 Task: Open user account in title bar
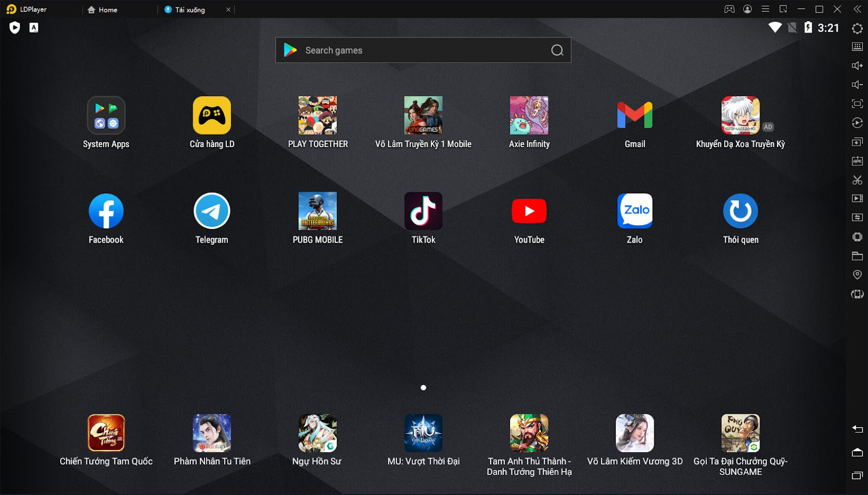point(748,9)
